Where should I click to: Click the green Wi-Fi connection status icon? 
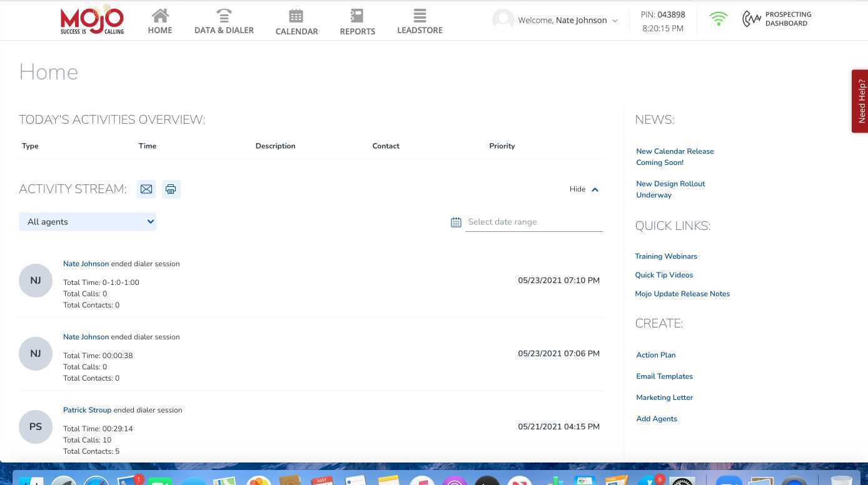719,19
